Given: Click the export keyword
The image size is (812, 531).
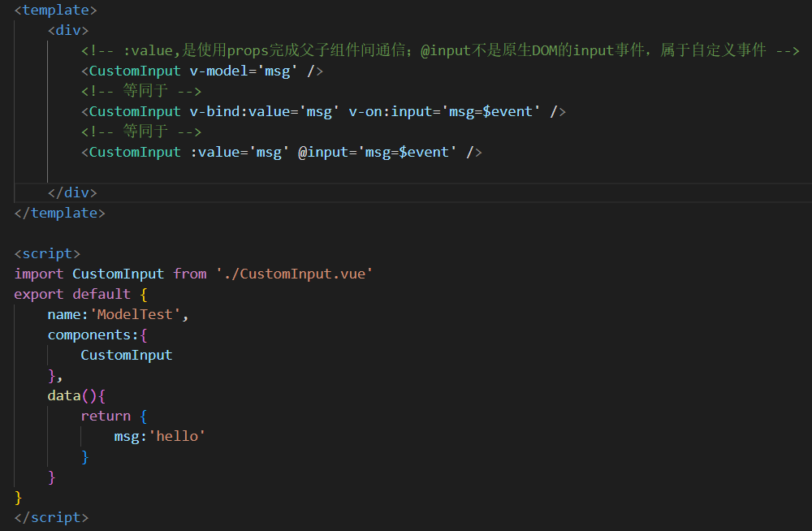Looking at the screenshot, I should [38, 295].
